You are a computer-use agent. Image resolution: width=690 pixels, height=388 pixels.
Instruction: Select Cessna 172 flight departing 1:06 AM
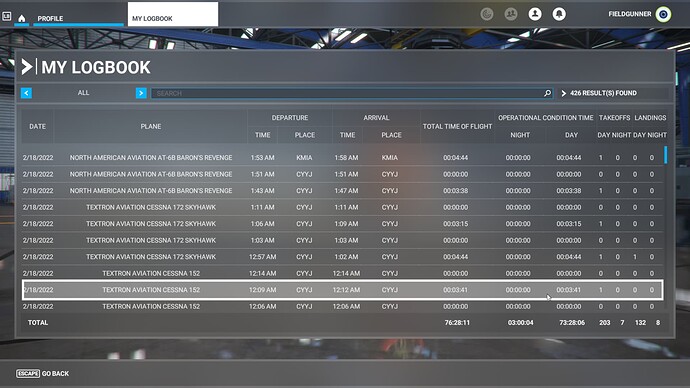tap(342, 223)
